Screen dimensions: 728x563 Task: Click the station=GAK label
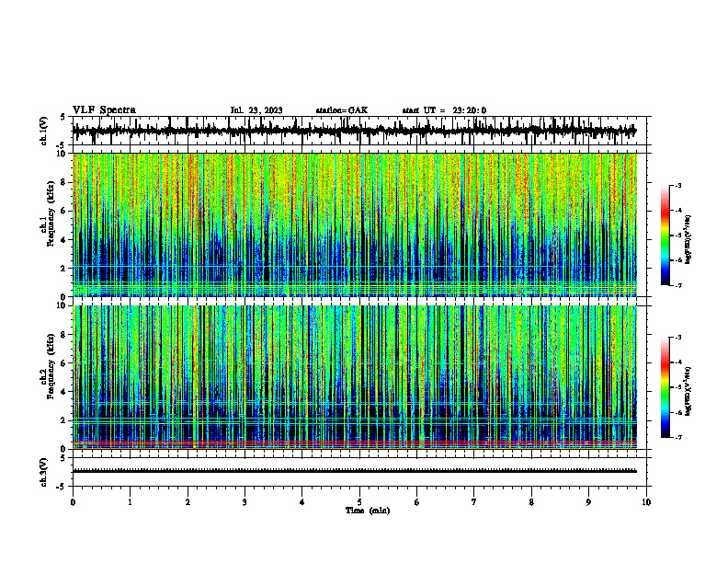pos(342,110)
